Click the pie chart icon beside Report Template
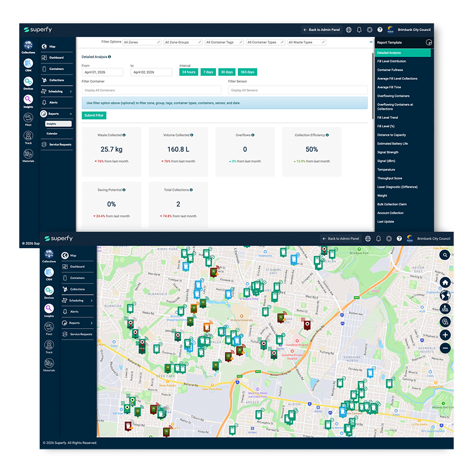Viewport: 476px width, 476px height. pos(428,42)
